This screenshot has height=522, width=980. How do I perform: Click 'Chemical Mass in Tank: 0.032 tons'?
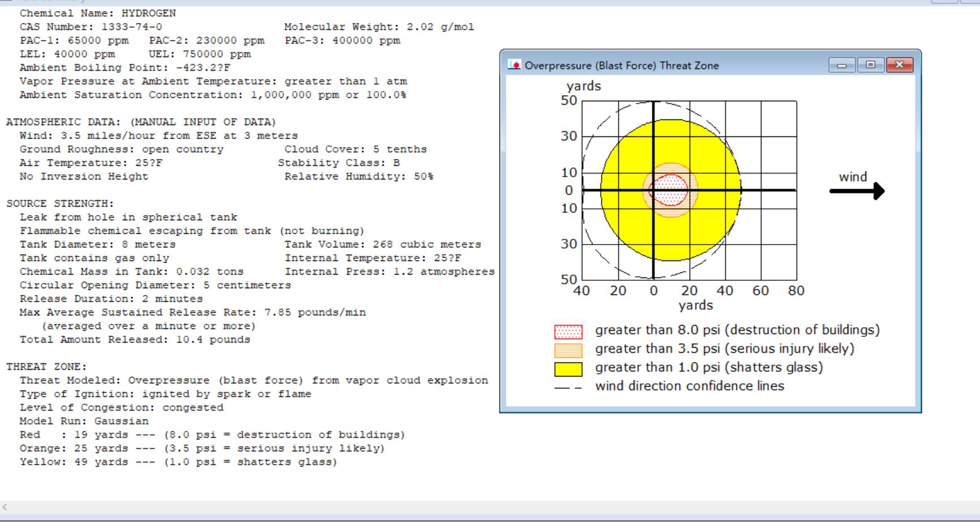(132, 271)
